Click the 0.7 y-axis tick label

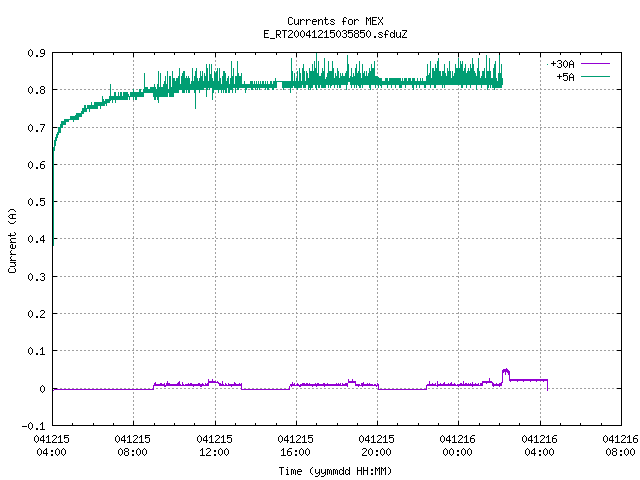point(36,128)
